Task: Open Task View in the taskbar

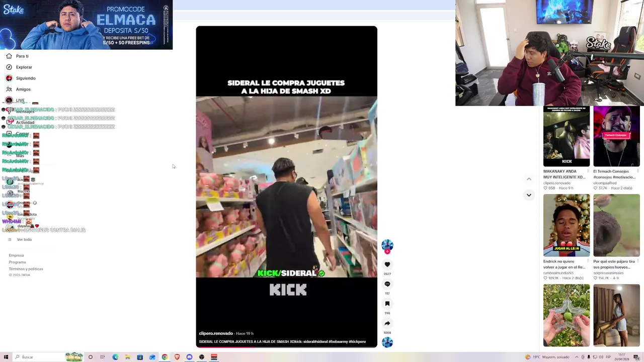Action: 103,357
